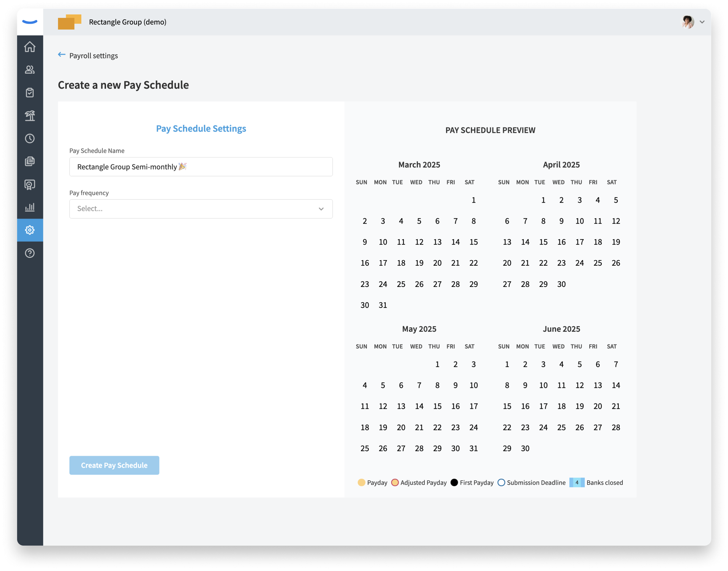Click the back arrow beside Payroll settings
The image size is (728, 571).
pos(61,54)
